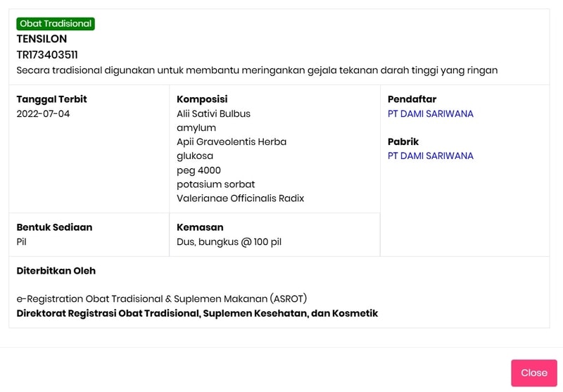Click the Diterbitkan Oleh heading
The image size is (563, 392).
pos(56,271)
